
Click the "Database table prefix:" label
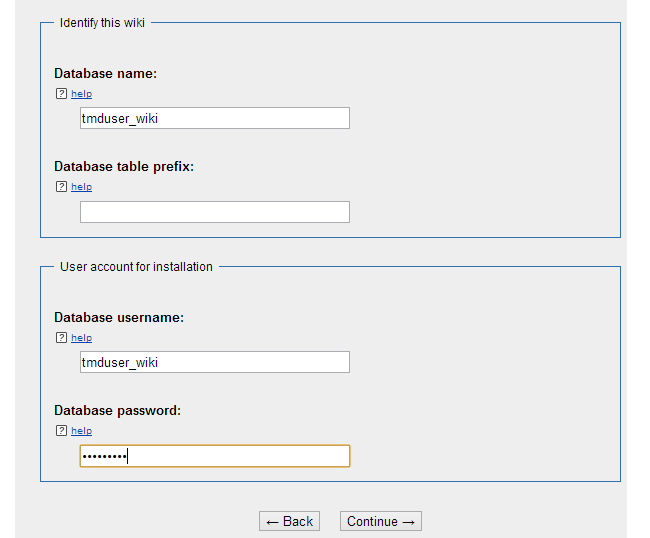[x=124, y=166]
